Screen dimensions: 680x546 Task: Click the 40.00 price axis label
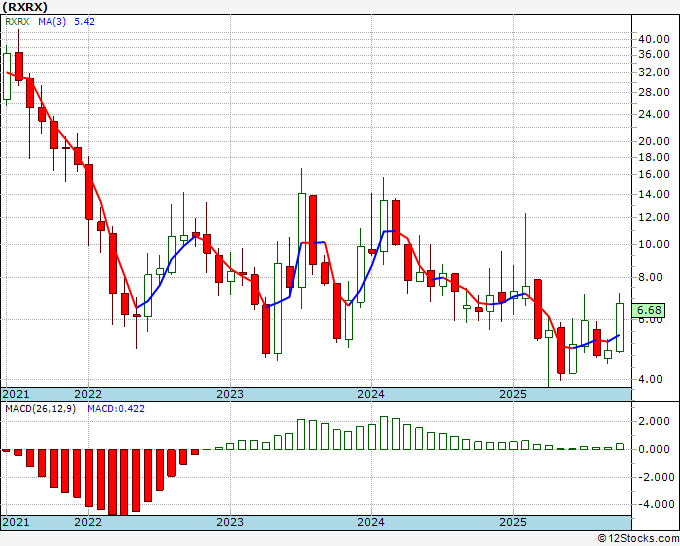coord(654,39)
